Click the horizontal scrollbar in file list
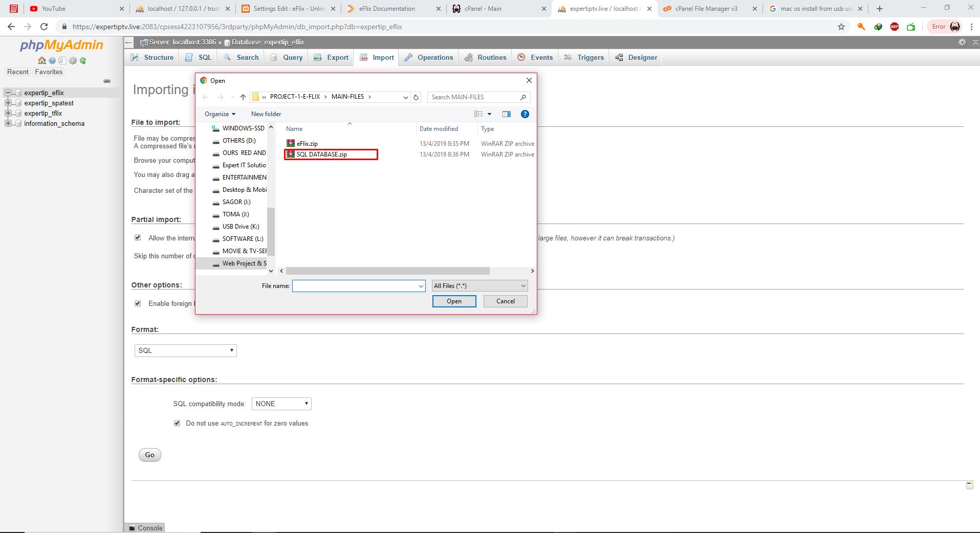 click(x=387, y=271)
